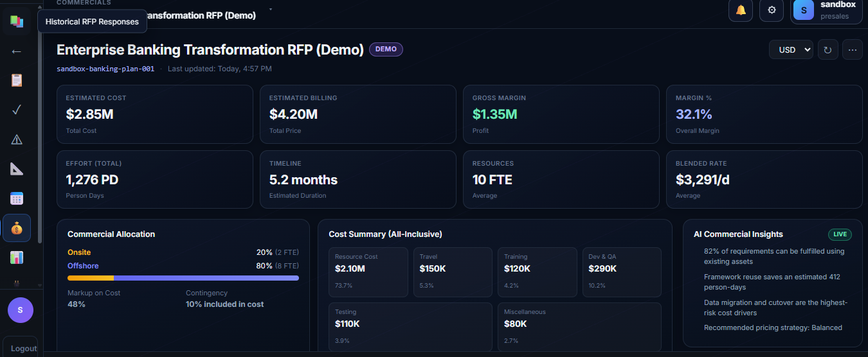This screenshot has width=868, height=357.
Task: Select the money bag commercials icon
Action: 17,228
